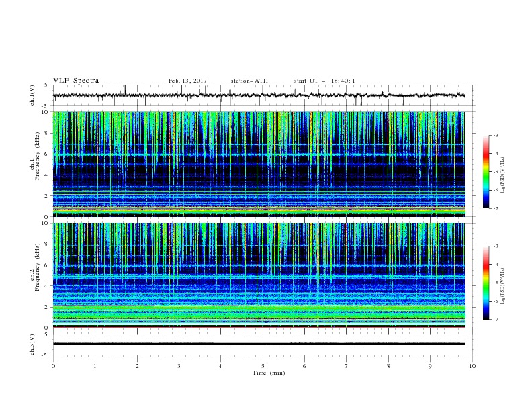532x411 pixels.
Task: Click the "ch.1(V)" axis label
Action: tap(32, 95)
